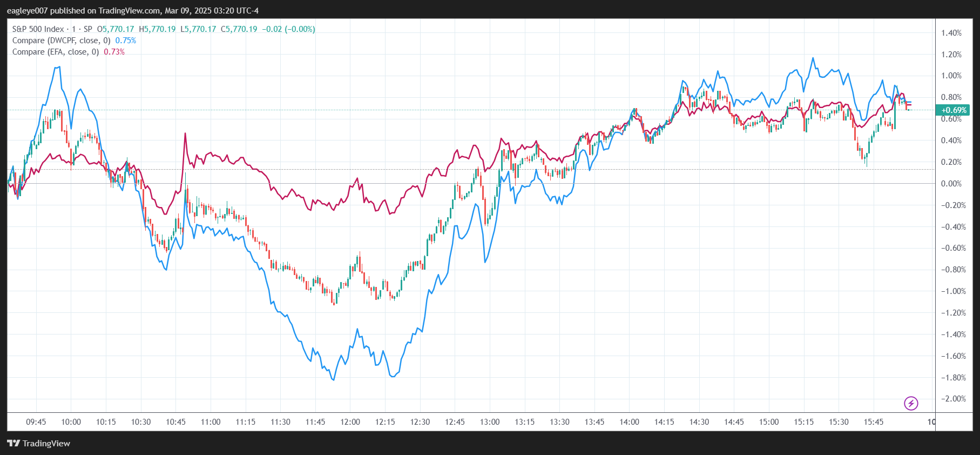The width and height of the screenshot is (980, 455).
Task: Click the EFA value 0.73%
Action: (114, 52)
